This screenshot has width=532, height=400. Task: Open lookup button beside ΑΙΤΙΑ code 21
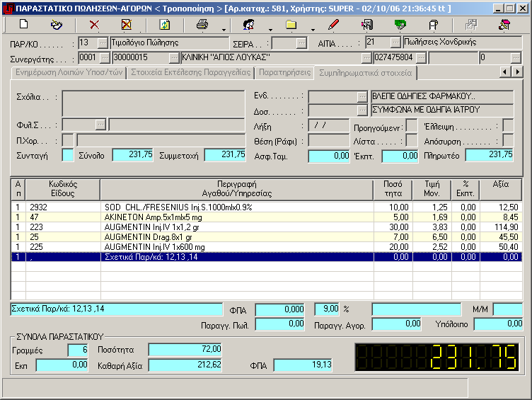point(395,42)
